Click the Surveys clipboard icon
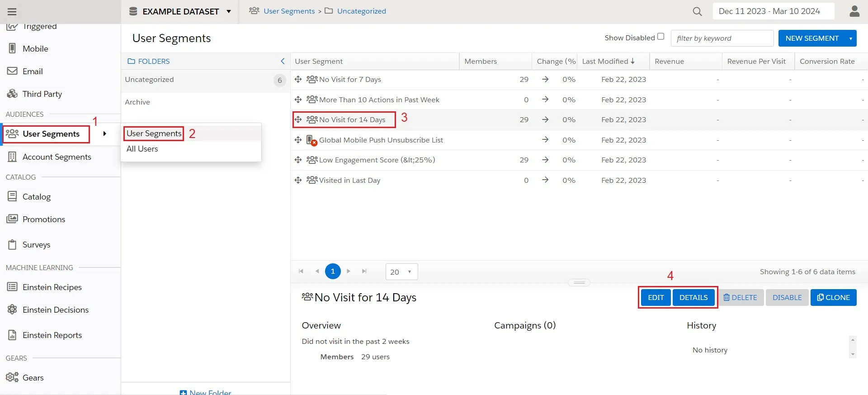 [12, 245]
